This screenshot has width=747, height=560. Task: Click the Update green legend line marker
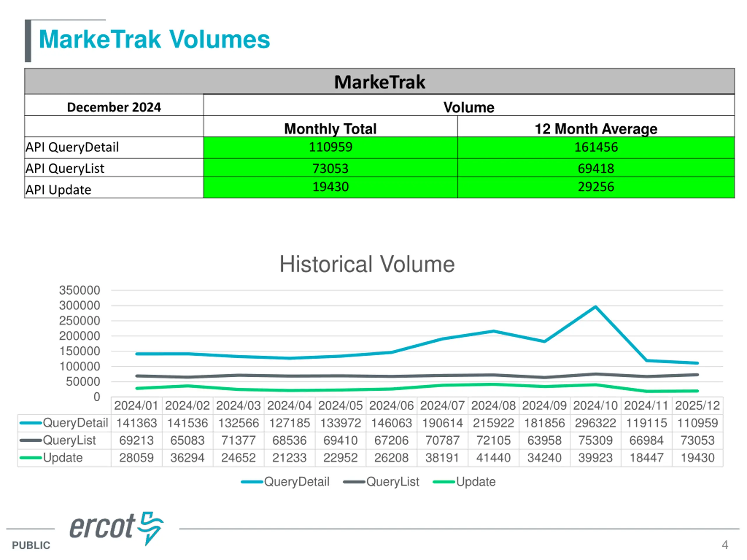pos(444,482)
